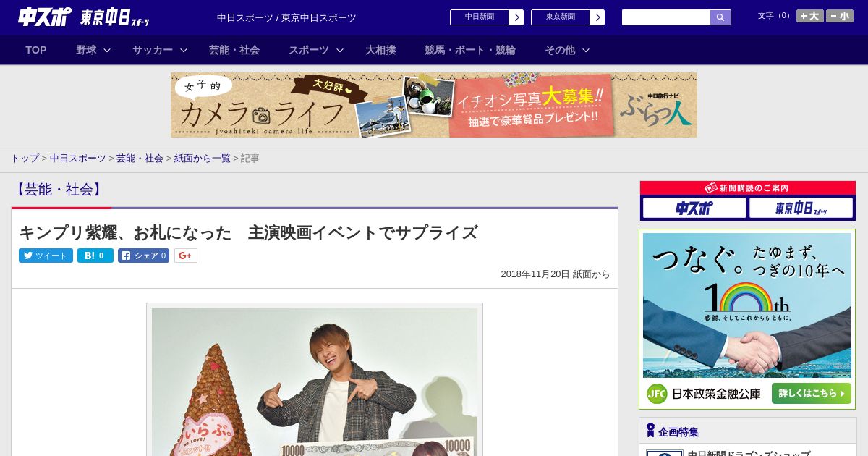Expand the その他 dropdown chevron

point(586,50)
